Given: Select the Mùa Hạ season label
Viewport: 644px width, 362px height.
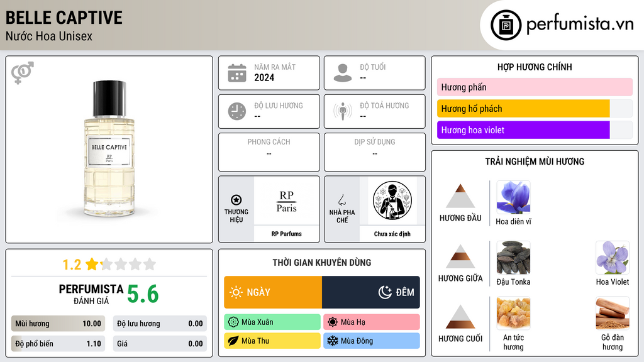Looking at the screenshot, I should (x=372, y=322).
